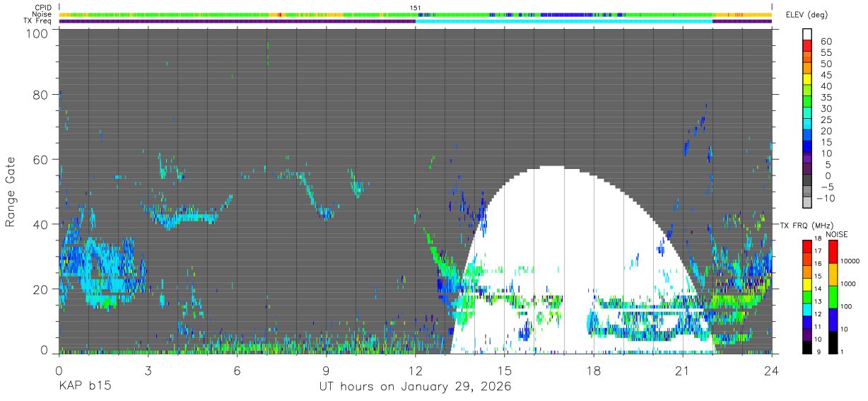
Task: Click elevation scale label 25
Action: click(x=826, y=120)
